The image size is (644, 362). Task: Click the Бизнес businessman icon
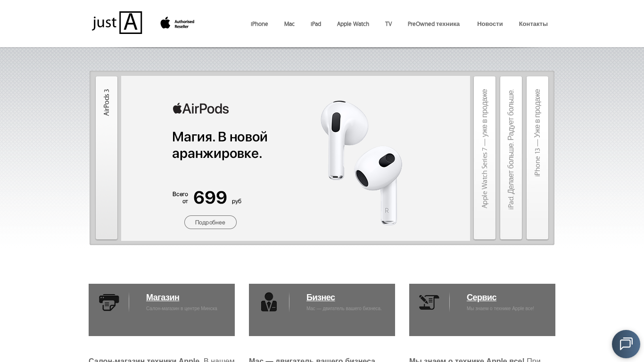coord(269,302)
